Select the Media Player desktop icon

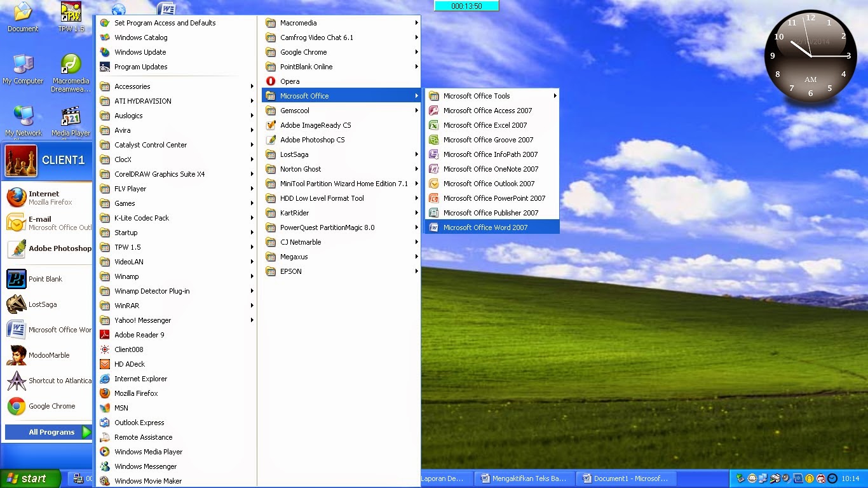click(x=71, y=121)
